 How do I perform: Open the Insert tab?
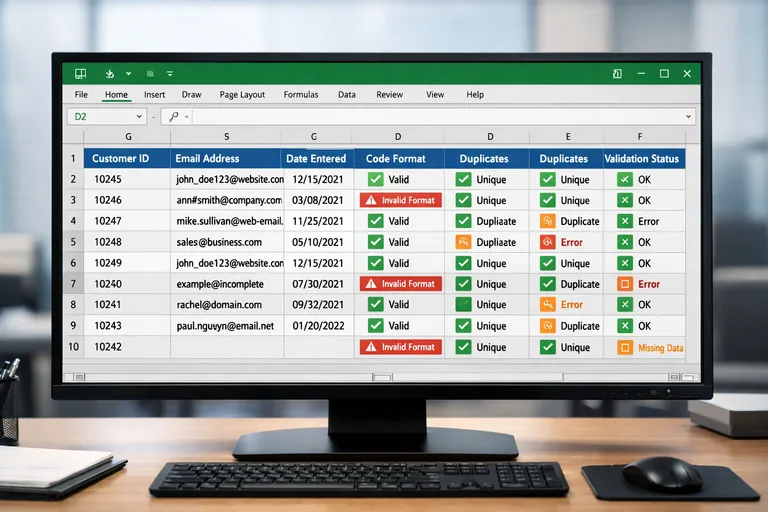point(154,95)
